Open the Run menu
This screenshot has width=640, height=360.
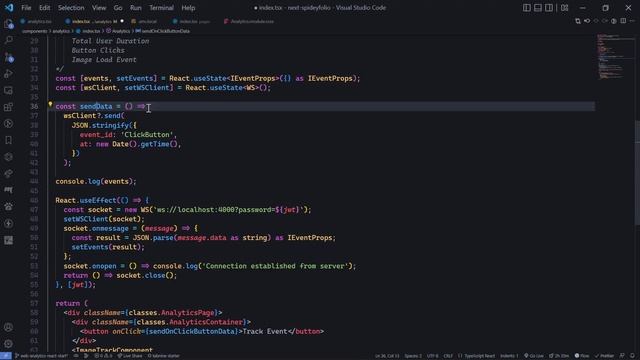tap(136, 8)
